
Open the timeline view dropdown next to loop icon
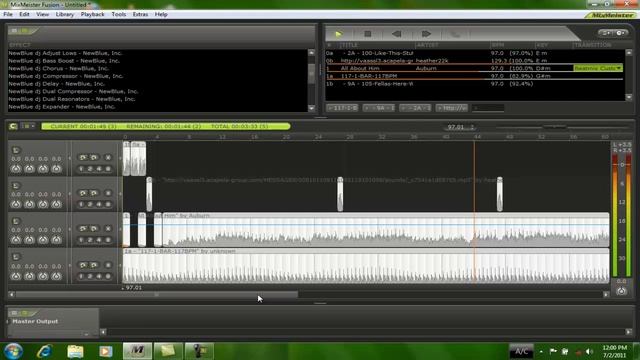coord(28,126)
